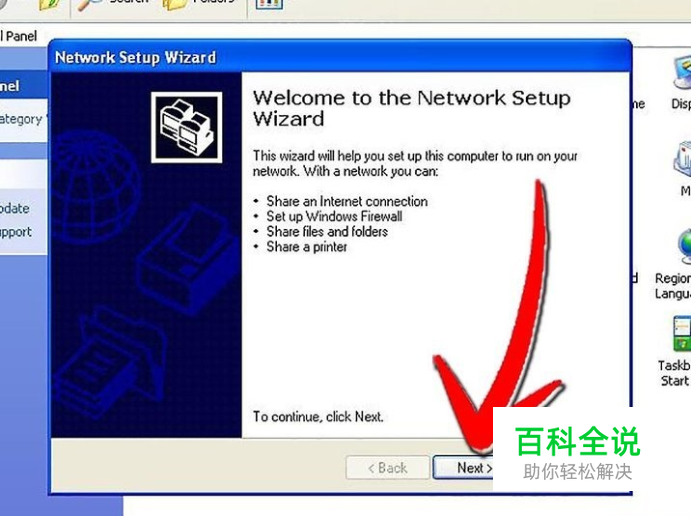The width and height of the screenshot is (691, 516).
Task: Click the grayed-out Back button
Action: click(x=388, y=468)
